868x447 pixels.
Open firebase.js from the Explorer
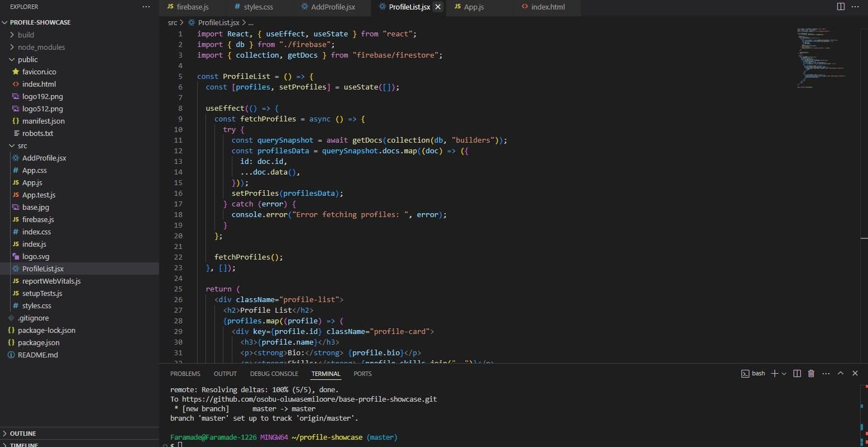38,219
